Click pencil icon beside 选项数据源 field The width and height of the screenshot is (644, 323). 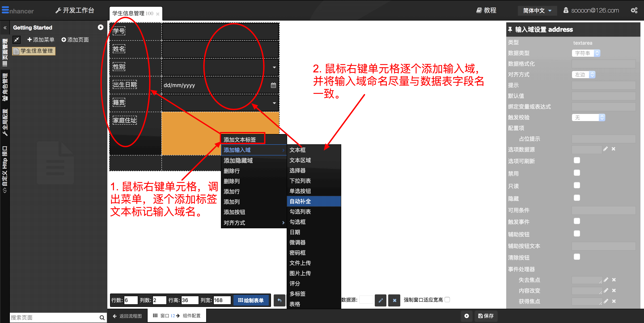(x=605, y=149)
